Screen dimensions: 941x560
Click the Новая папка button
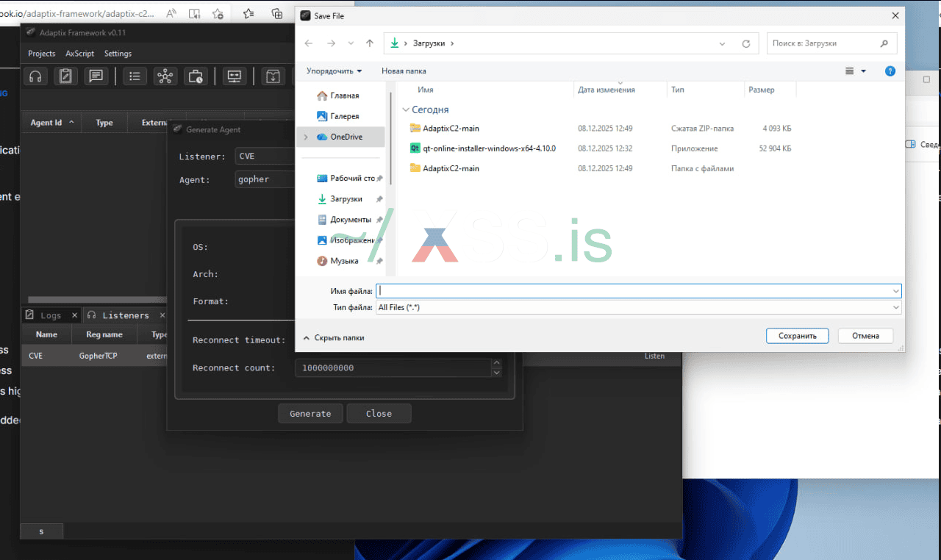point(404,71)
